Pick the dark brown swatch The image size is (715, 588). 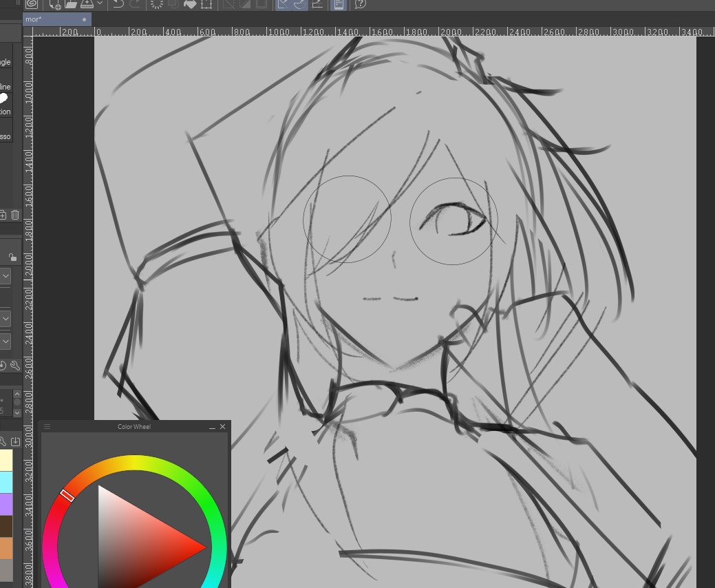tap(6, 526)
